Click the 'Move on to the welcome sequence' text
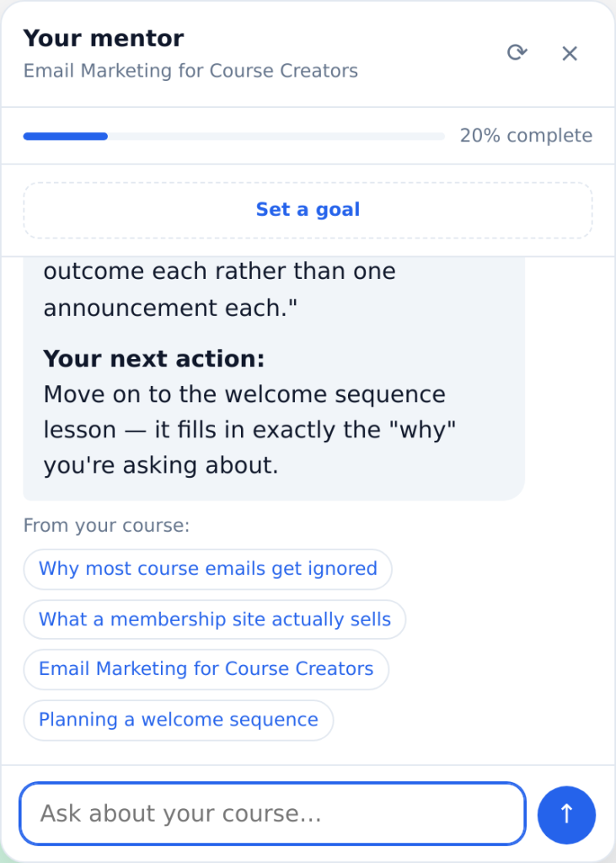The image size is (616, 863). click(244, 394)
